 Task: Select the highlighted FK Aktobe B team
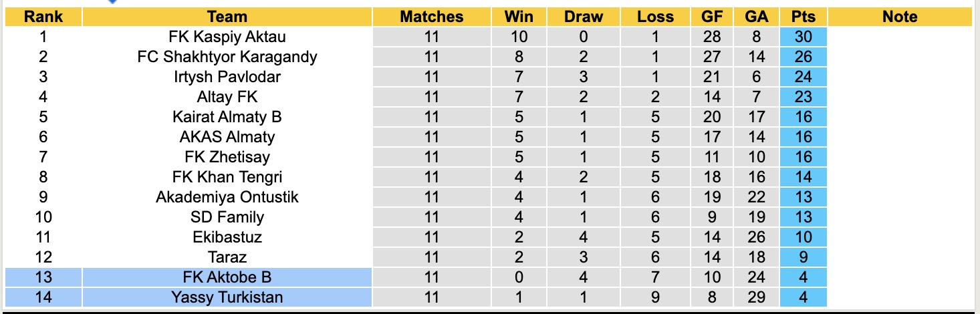pos(227,277)
